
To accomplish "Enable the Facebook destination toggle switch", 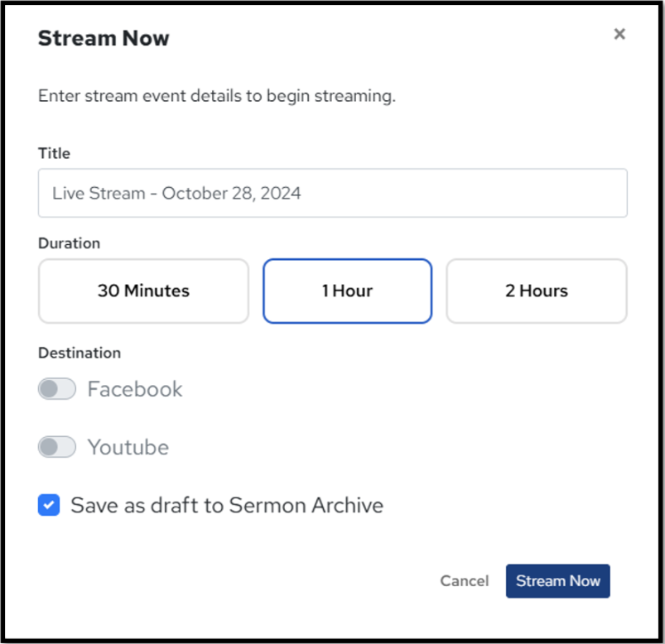I will 57,389.
